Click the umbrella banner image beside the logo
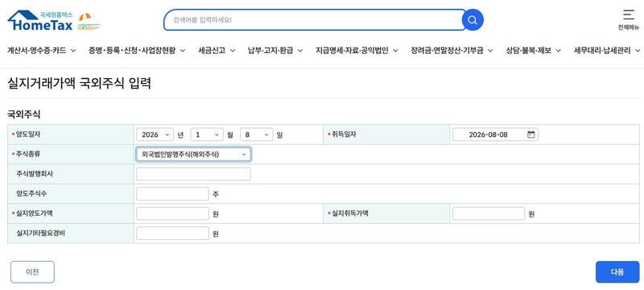This screenshot has width=644, height=290. click(89, 22)
